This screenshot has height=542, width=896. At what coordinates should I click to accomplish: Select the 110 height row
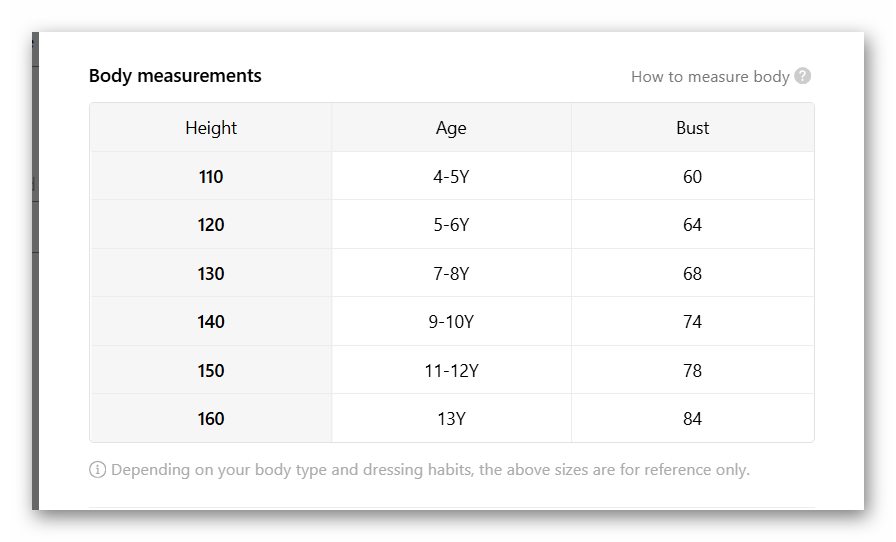click(211, 177)
